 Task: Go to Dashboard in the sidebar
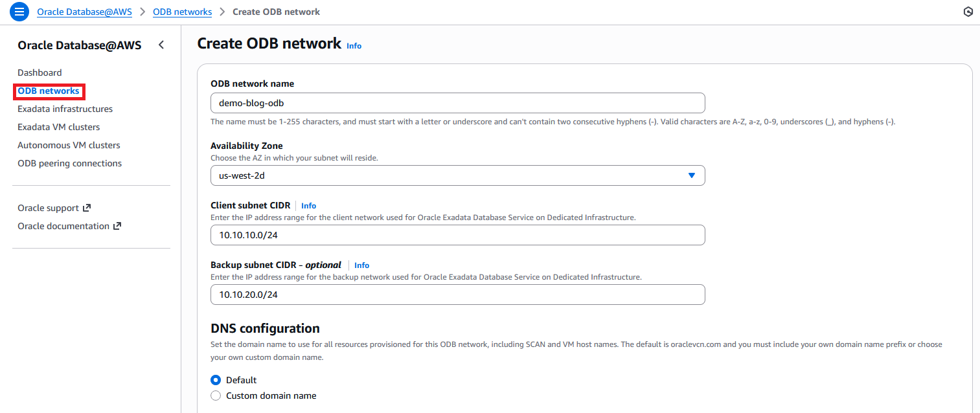pyautogui.click(x=40, y=73)
